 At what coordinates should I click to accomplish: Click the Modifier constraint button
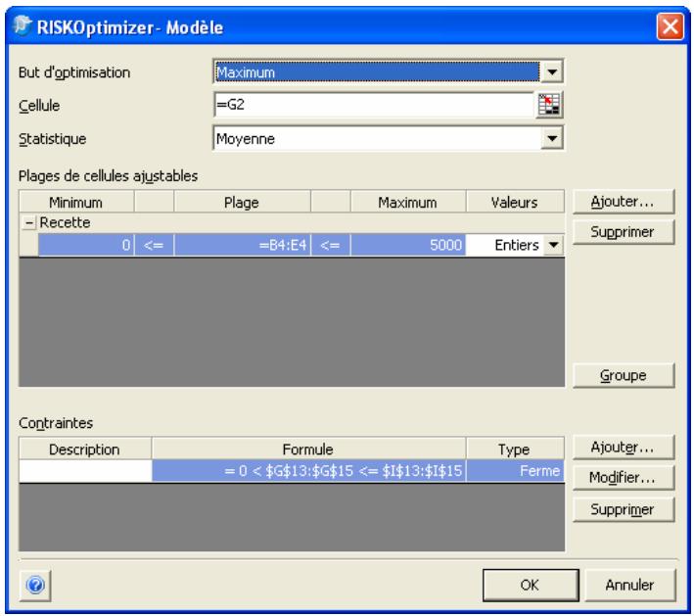pos(624,477)
